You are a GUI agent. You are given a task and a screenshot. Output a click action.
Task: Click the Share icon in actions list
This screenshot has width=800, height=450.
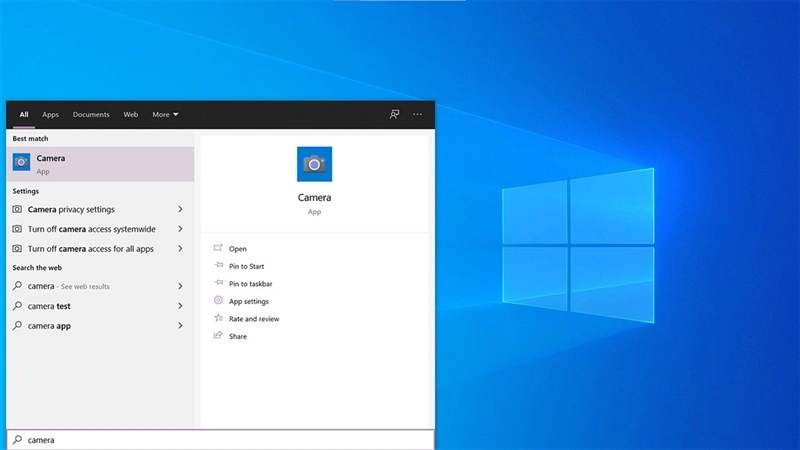pos(219,336)
